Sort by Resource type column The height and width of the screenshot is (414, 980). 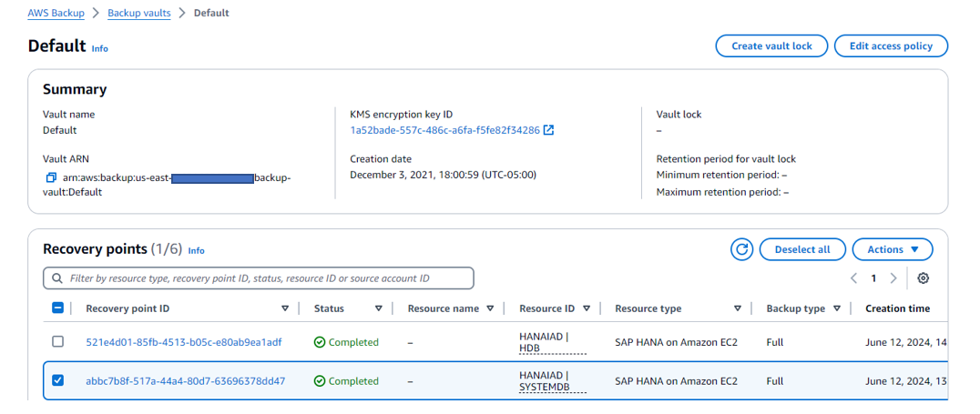(x=737, y=308)
